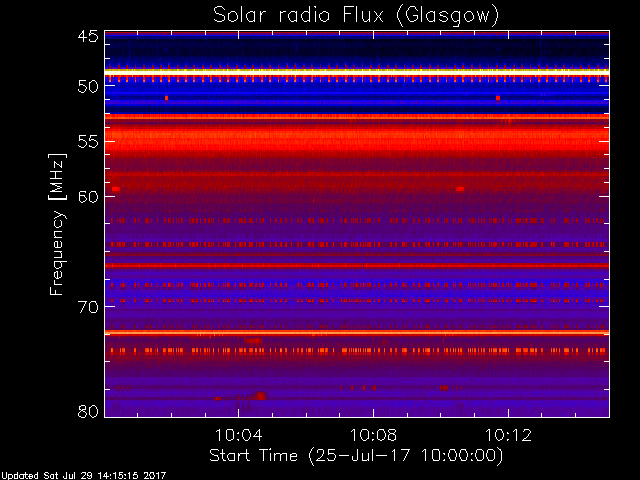Click the 10:04 time tick label

coord(238,435)
